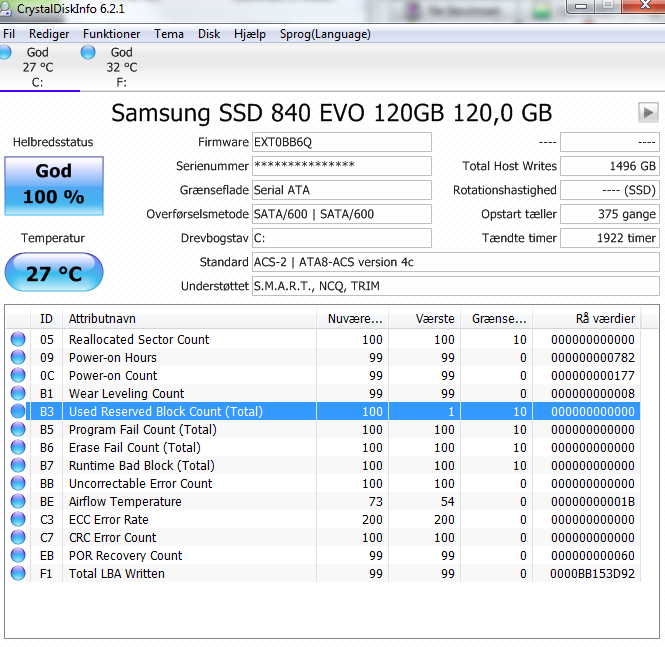The width and height of the screenshot is (665, 647).
Task: Click the Total Host Writes value 1496 GB
Action: [610, 166]
